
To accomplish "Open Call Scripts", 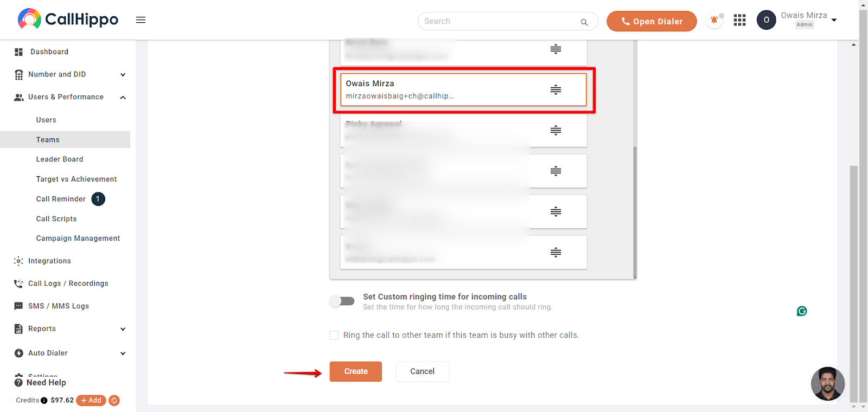I will point(56,219).
